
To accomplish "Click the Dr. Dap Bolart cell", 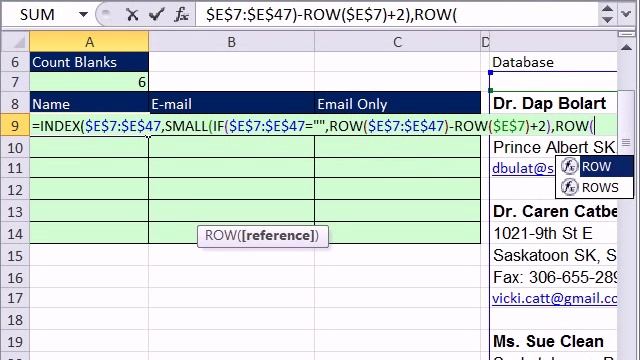I will 553,103.
